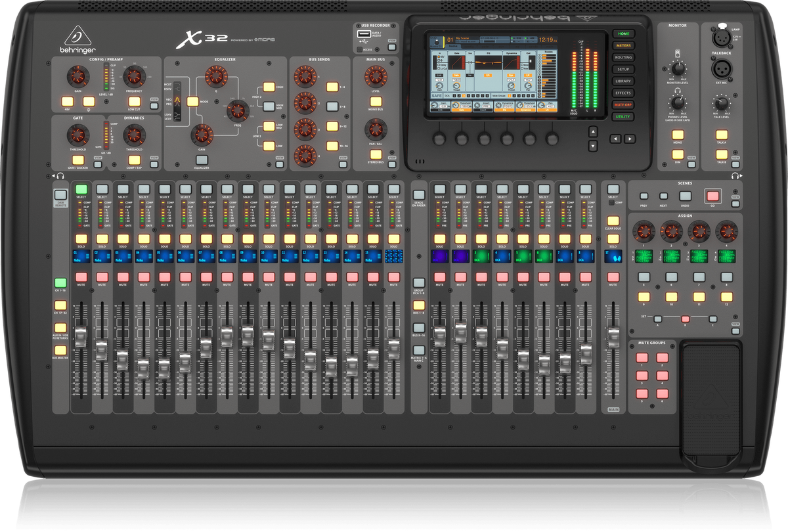This screenshot has height=532, width=788.
Task: Assign to MONO BUS button
Action: pyautogui.click(x=376, y=100)
